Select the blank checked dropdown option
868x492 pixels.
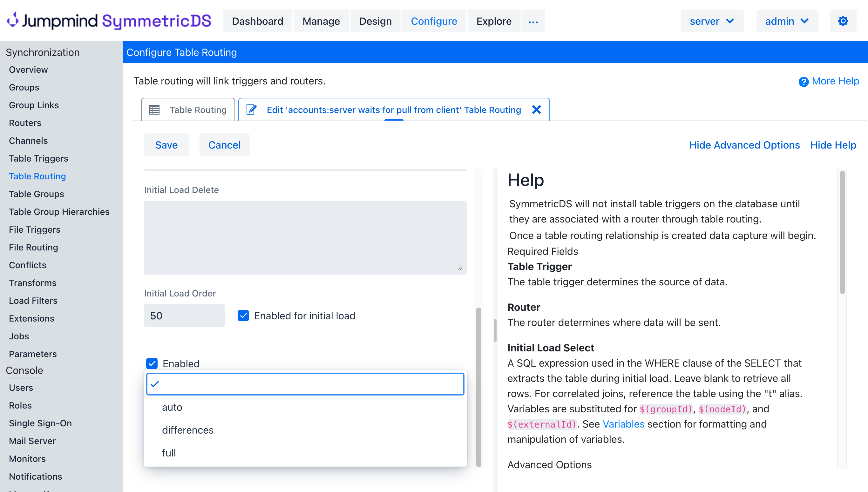[305, 384]
